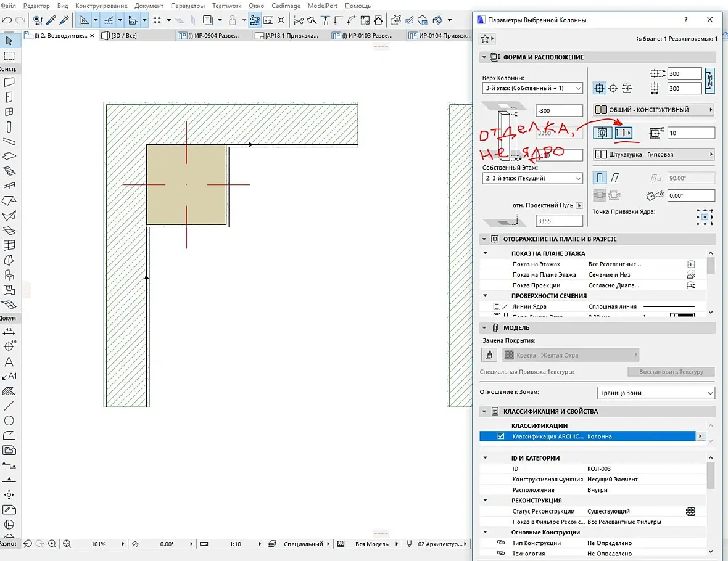Open the Отношение к Зонам dropdown
Image resolution: width=728 pixels, height=561 pixels.
[656, 393]
